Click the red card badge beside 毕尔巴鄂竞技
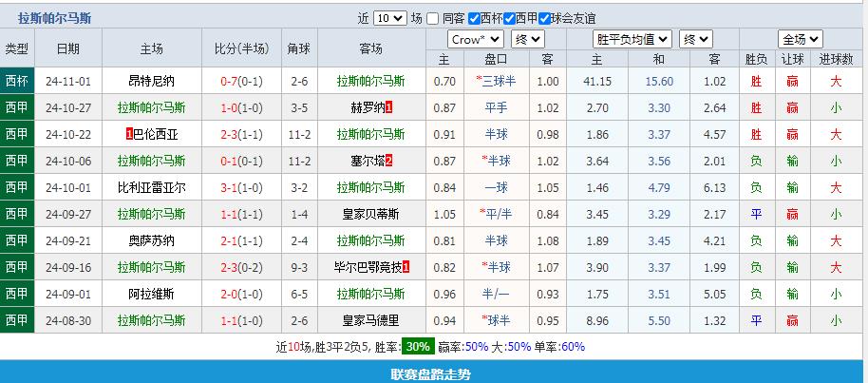868x383 pixels. tap(406, 267)
